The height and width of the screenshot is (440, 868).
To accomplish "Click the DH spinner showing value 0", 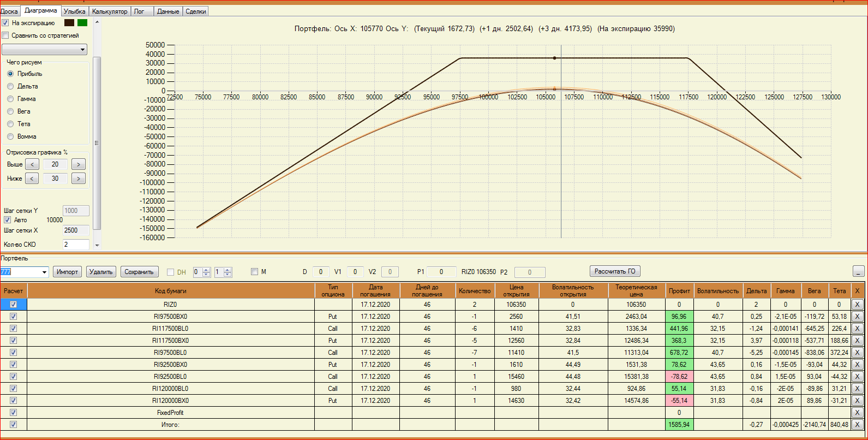I will coord(201,272).
